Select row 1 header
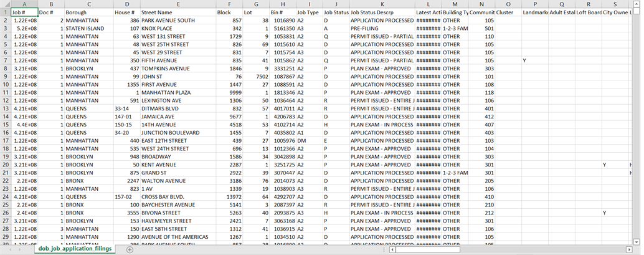Image resolution: width=644 pixels, height=255 pixels. coord(6,12)
